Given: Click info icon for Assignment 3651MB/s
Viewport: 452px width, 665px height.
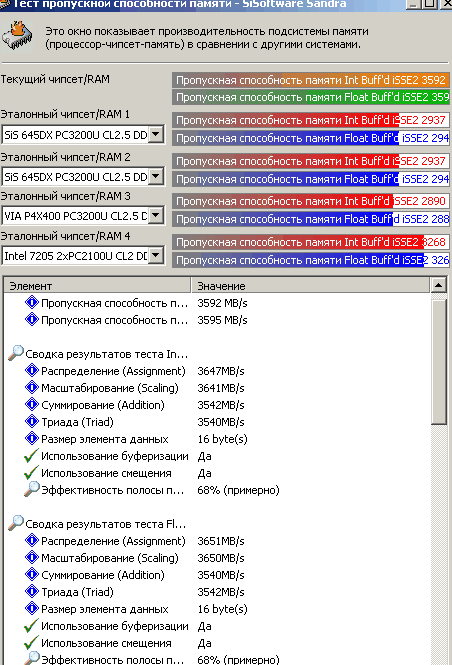Looking at the screenshot, I should 32,541.
